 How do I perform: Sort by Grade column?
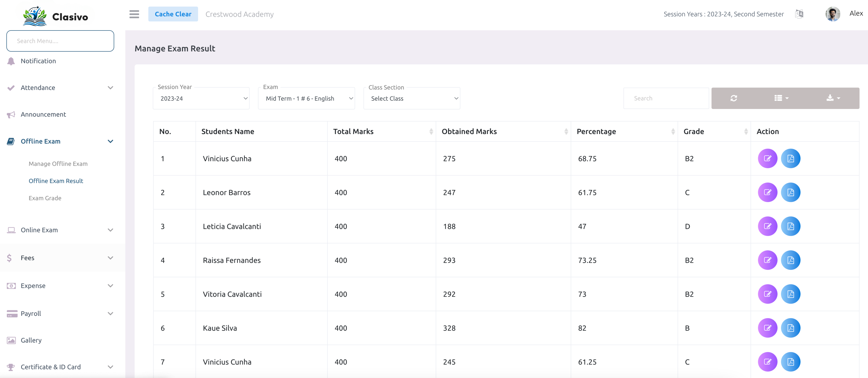[714, 131]
